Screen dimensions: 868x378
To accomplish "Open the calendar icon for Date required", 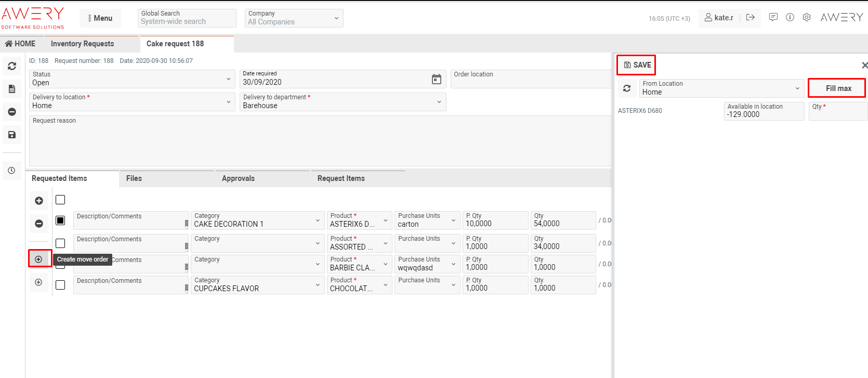I will pyautogui.click(x=437, y=79).
